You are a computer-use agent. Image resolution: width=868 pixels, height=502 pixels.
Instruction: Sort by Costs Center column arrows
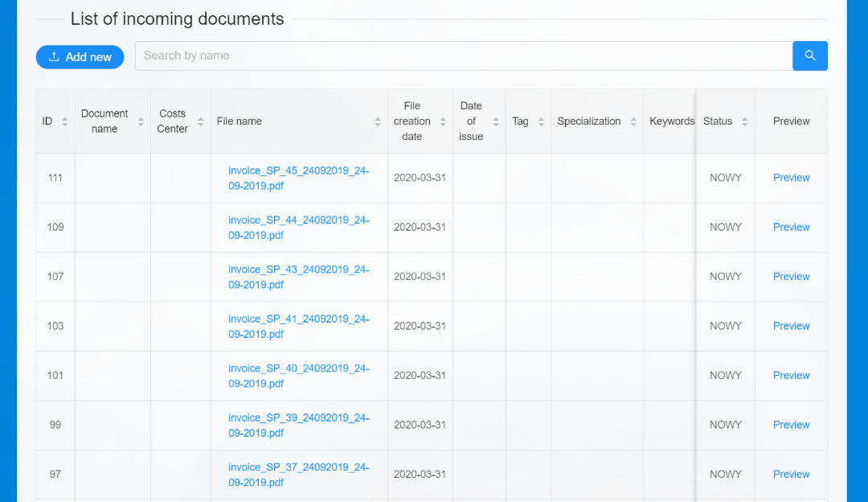[201, 121]
